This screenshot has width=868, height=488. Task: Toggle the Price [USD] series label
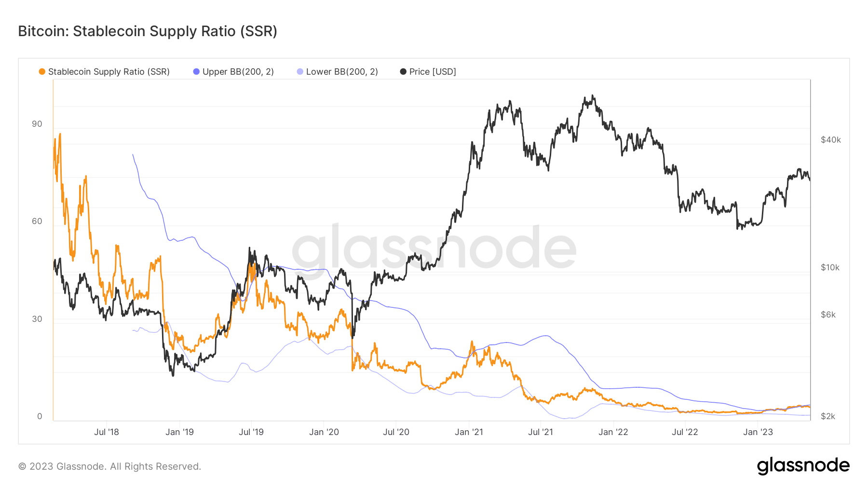point(433,72)
